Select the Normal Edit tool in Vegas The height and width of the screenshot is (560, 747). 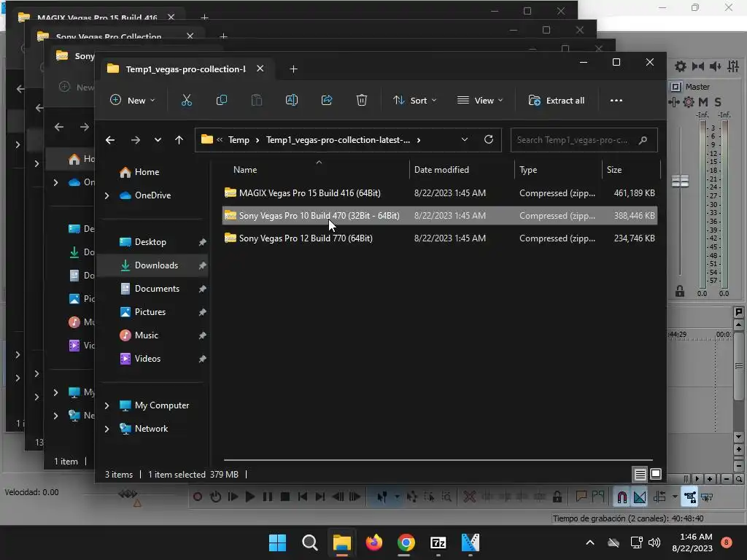(382, 497)
